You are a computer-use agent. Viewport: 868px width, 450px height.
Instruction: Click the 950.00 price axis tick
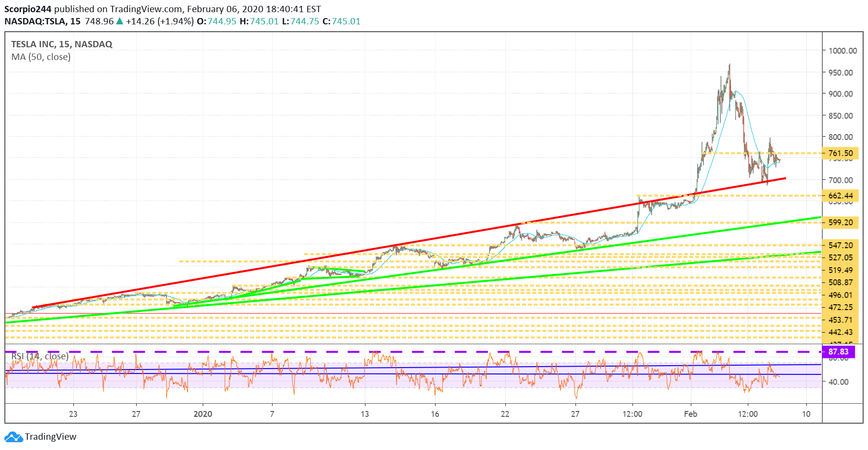[841, 73]
